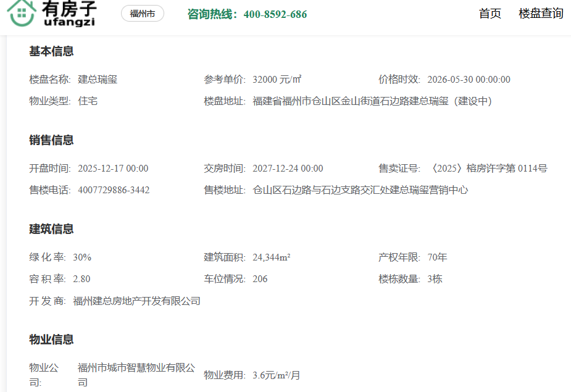
Task: Click the 咨询热线 400-8592-686 hotline
Action: (247, 14)
